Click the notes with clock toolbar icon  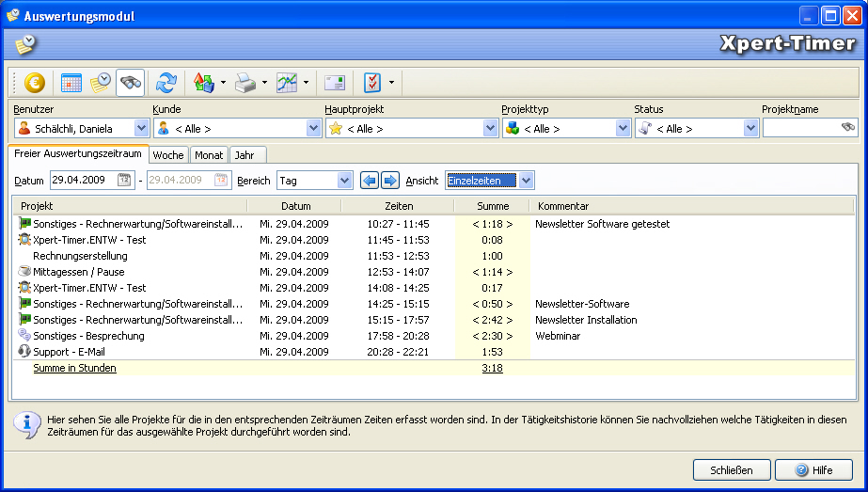[x=101, y=83]
